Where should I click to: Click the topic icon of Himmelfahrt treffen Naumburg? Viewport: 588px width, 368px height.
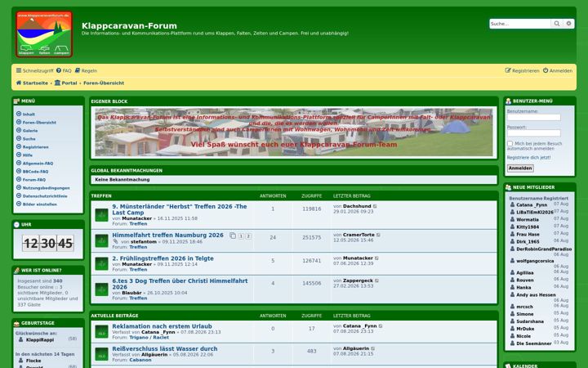click(x=101, y=240)
